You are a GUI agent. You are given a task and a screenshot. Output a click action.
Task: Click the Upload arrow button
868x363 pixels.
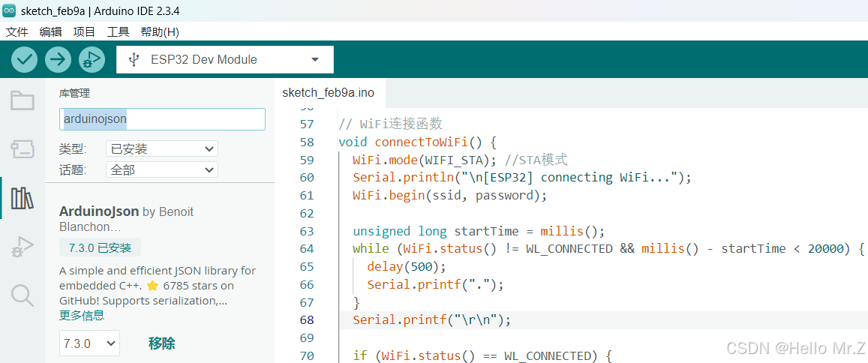58,60
